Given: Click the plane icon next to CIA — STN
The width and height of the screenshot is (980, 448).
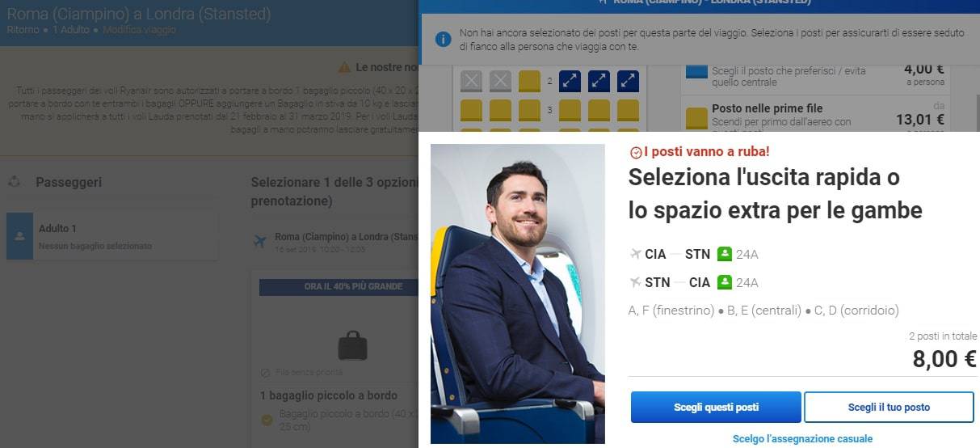Looking at the screenshot, I should (635, 254).
